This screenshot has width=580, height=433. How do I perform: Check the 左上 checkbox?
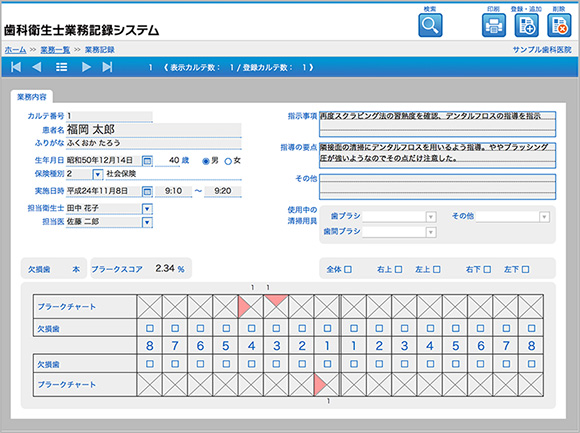click(x=437, y=269)
